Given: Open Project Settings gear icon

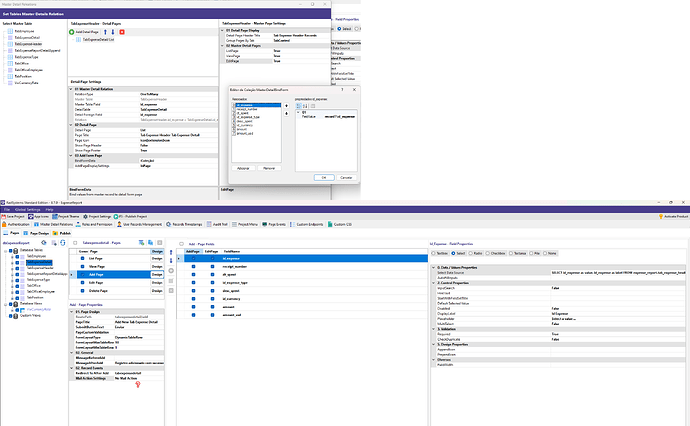Looking at the screenshot, I should point(86,217).
